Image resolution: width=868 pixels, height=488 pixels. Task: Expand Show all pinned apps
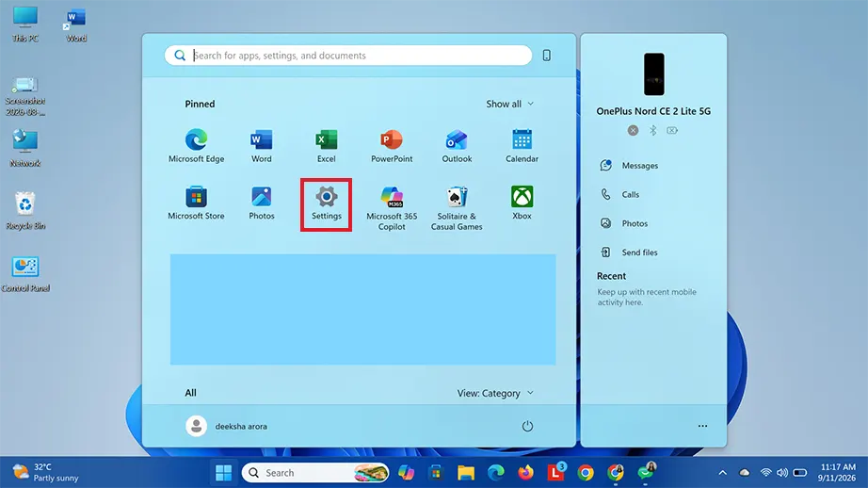tap(510, 104)
